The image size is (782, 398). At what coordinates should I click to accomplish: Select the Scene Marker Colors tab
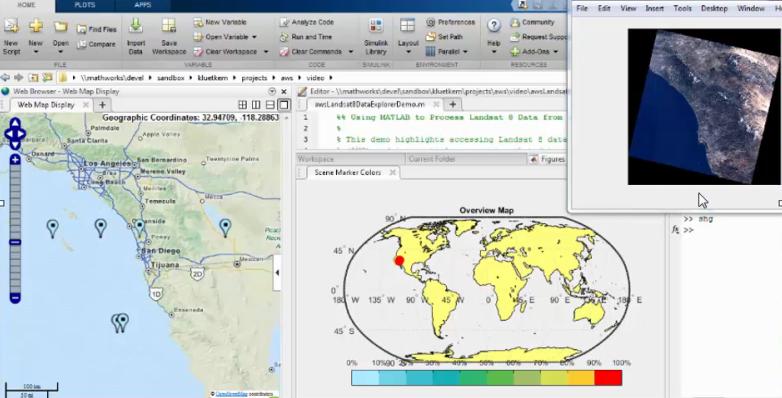pyautogui.click(x=348, y=173)
